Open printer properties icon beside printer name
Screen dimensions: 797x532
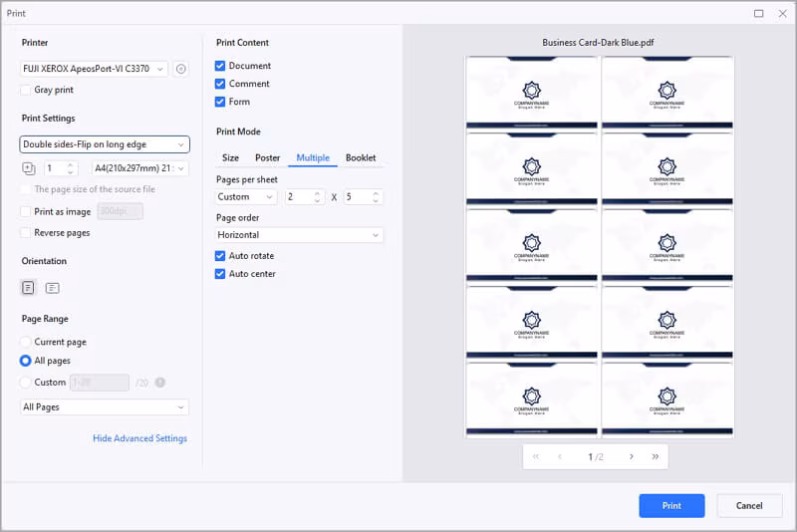180,69
